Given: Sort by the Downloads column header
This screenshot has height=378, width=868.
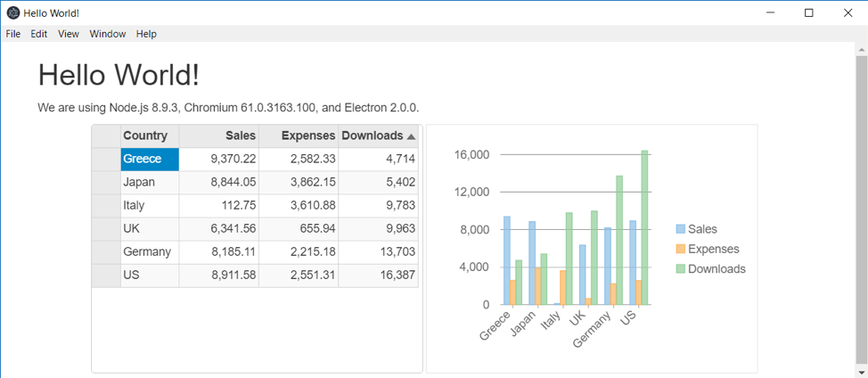Looking at the screenshot, I should point(378,136).
